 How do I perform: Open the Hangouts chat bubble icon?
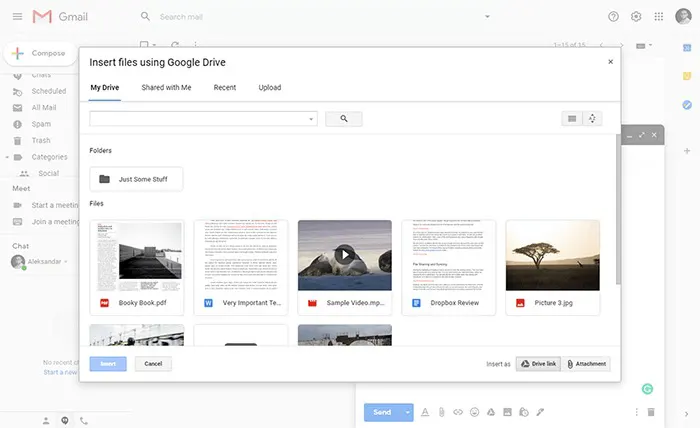[x=65, y=420]
